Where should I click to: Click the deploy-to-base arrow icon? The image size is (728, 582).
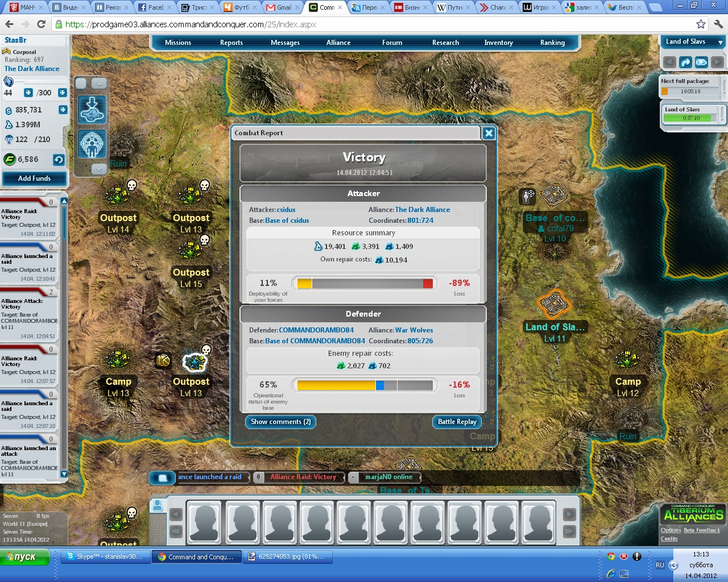click(x=92, y=110)
